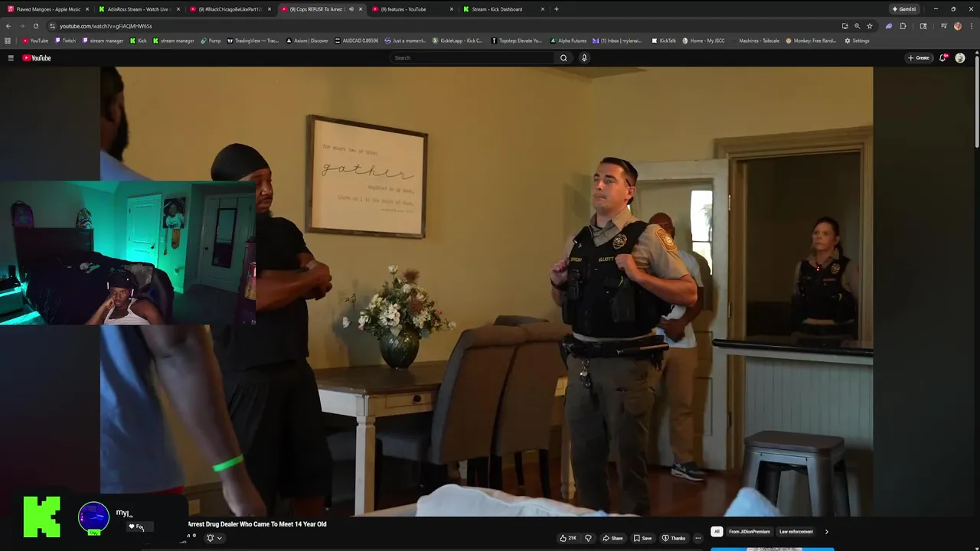980x551 pixels.
Task: Open browser Extensions puzzle icon
Action: 903,26
